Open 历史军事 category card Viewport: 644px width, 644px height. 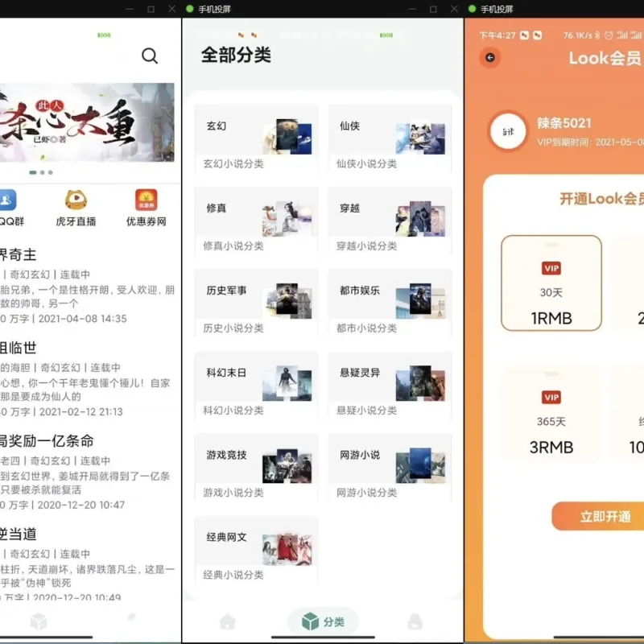pos(257,303)
